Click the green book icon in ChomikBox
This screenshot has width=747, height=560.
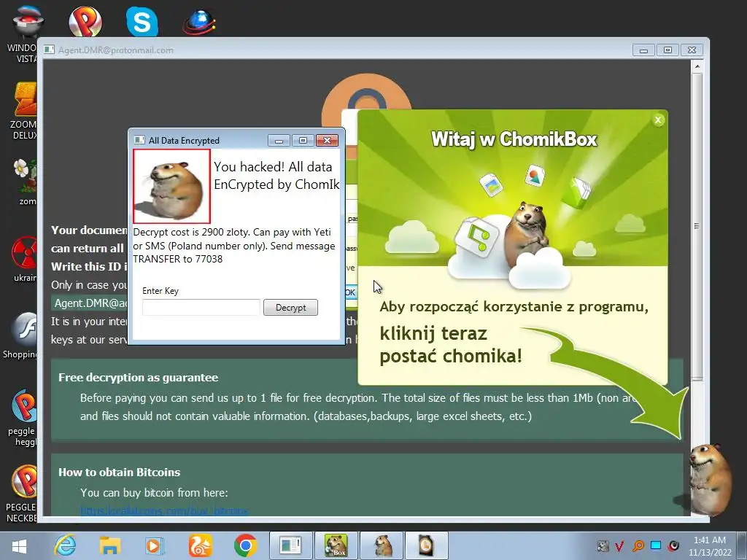(576, 192)
